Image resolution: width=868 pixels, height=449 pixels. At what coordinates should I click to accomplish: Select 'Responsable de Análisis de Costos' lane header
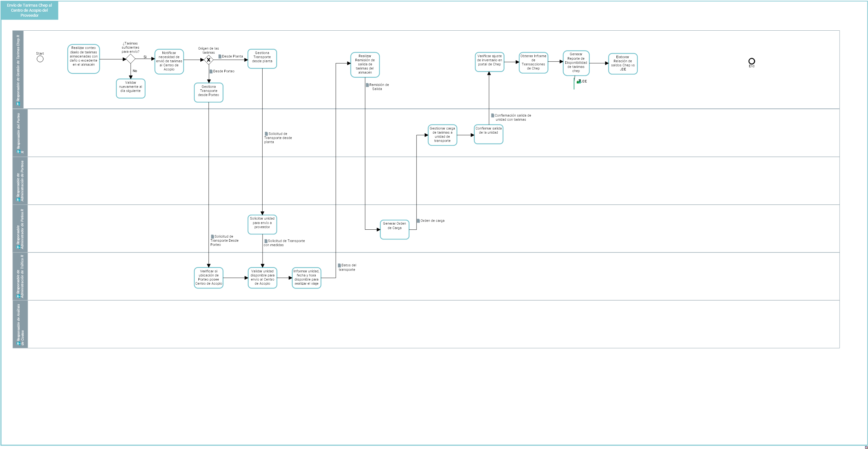click(20, 325)
